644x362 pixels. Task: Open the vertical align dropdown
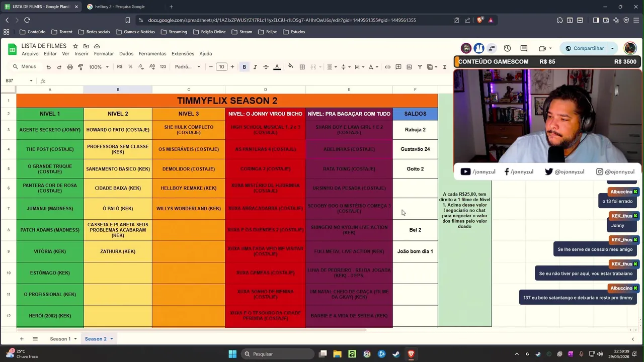point(345,67)
